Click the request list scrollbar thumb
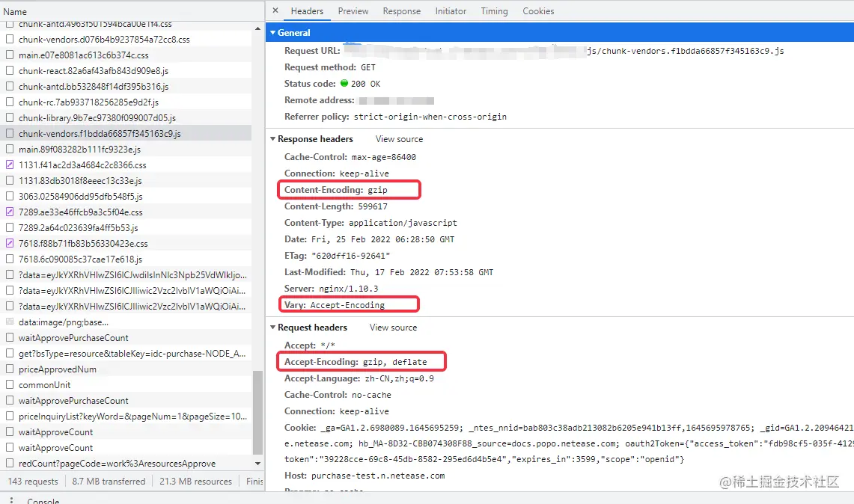This screenshot has height=504, width=854. coord(257,413)
